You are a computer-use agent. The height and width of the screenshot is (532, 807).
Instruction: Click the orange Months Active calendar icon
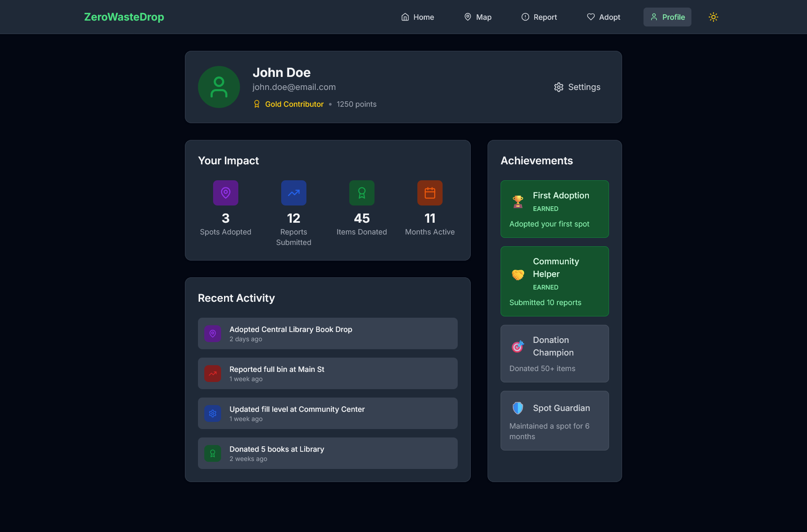click(x=430, y=193)
